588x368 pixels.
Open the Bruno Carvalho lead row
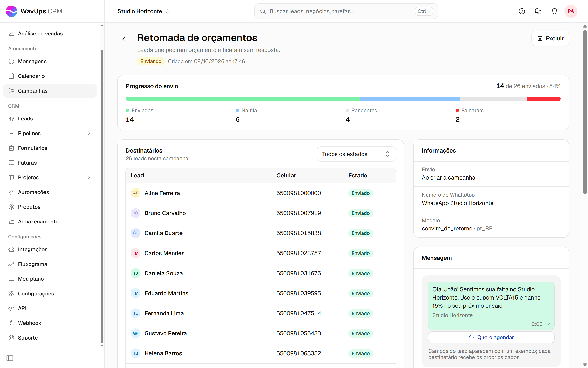pyautogui.click(x=261, y=213)
